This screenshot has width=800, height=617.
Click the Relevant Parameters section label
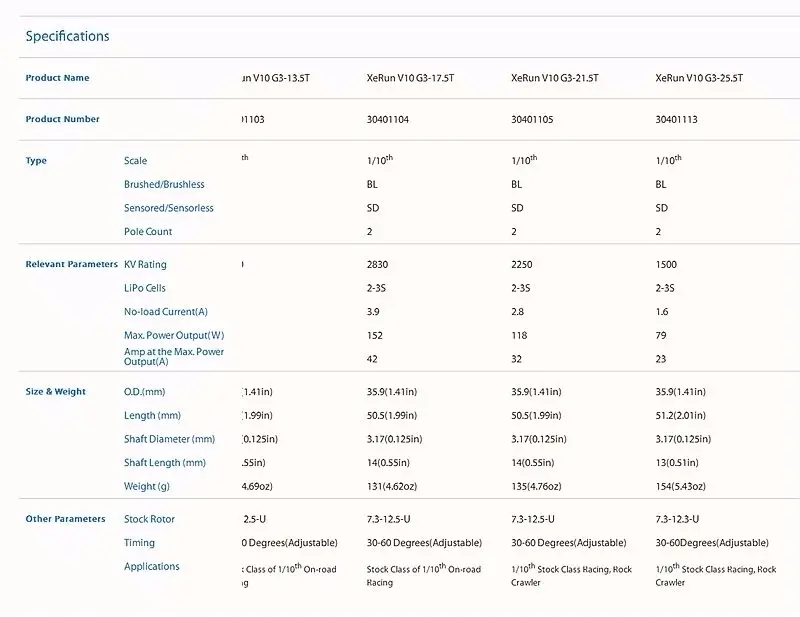pos(71,264)
